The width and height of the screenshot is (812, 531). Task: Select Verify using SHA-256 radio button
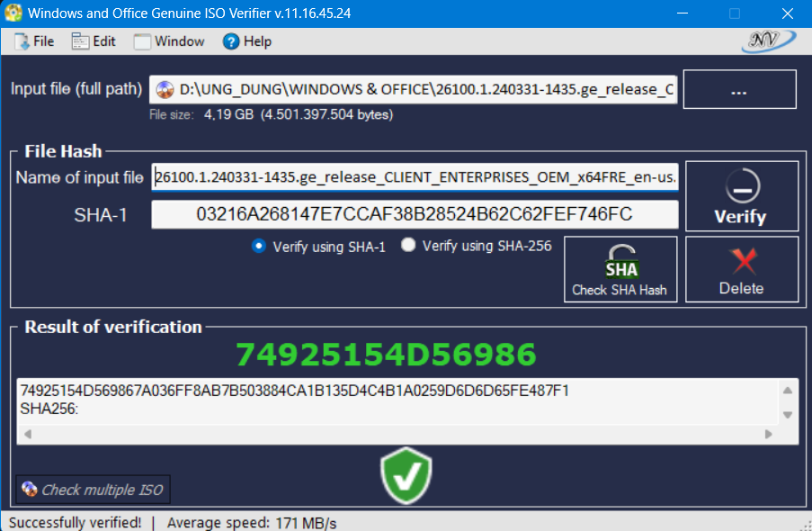(408, 245)
